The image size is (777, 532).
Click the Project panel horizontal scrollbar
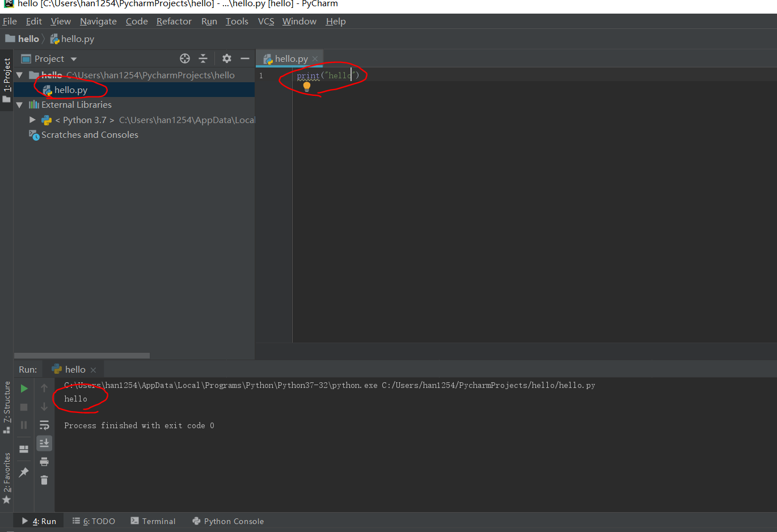click(x=82, y=356)
